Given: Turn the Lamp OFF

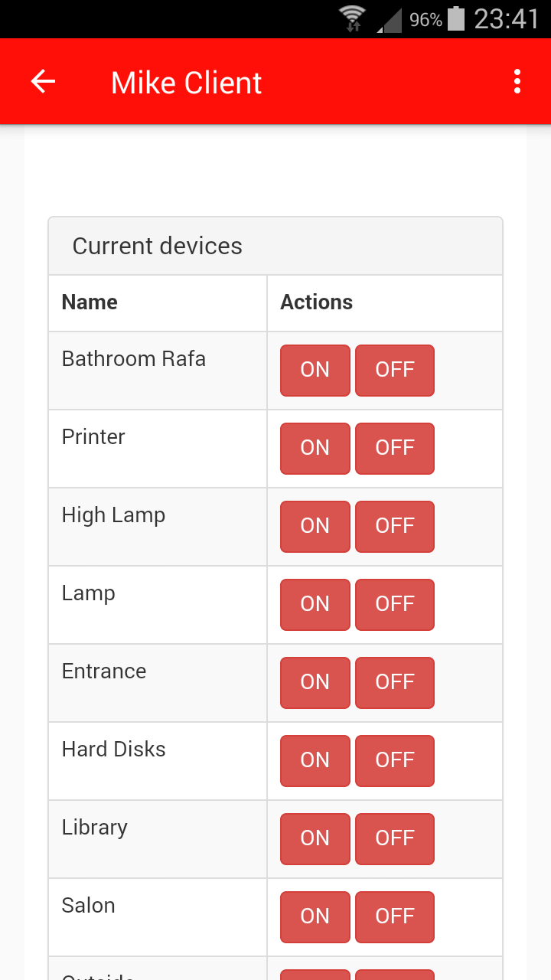Looking at the screenshot, I should 395,604.
